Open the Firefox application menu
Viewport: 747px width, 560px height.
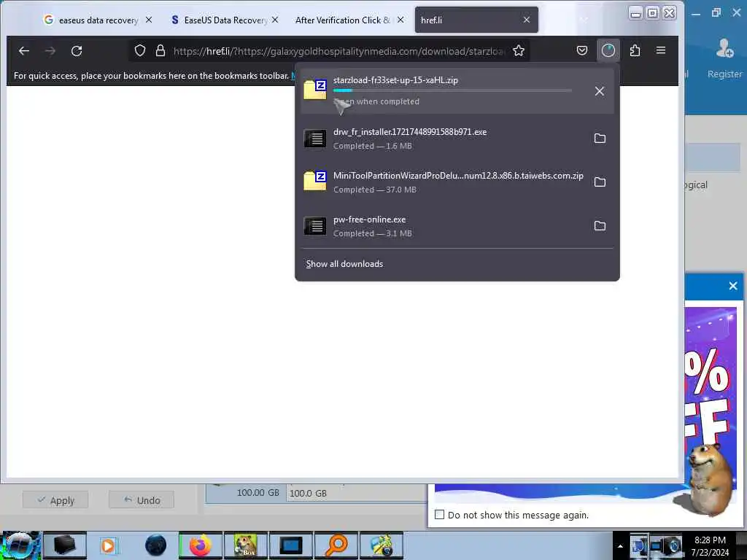tap(661, 50)
